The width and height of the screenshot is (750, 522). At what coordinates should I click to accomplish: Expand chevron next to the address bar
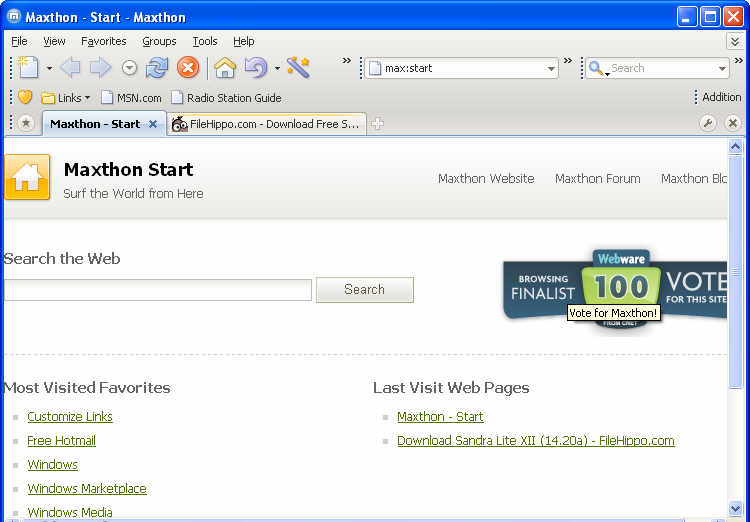(x=568, y=60)
